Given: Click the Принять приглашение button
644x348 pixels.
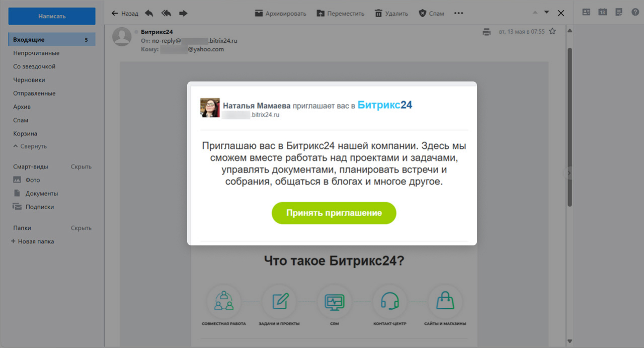Looking at the screenshot, I should [x=334, y=213].
